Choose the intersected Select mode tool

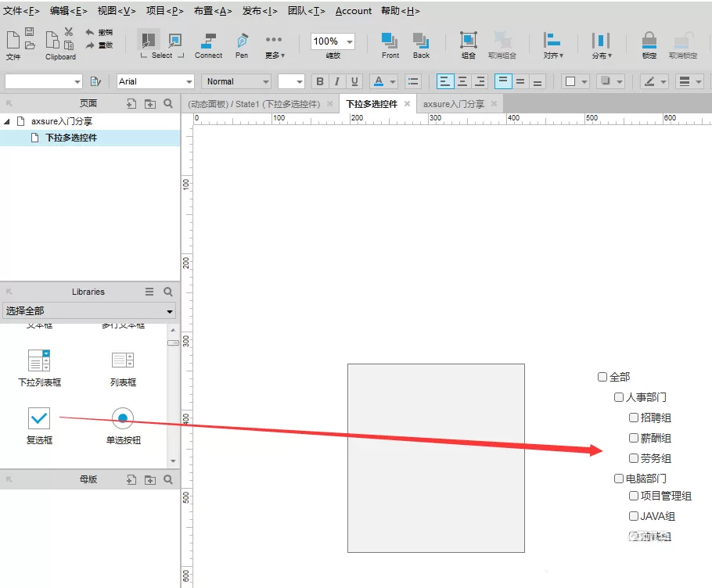coord(149,40)
